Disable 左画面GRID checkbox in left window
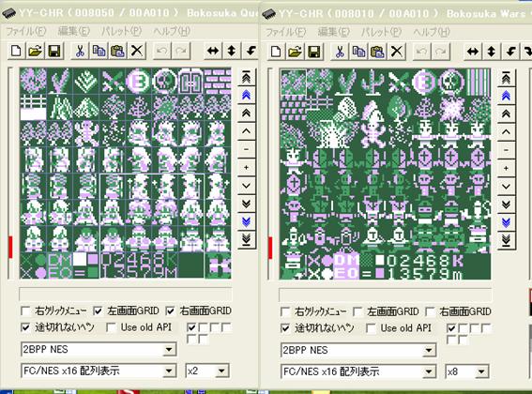The width and height of the screenshot is (532, 394). pyautogui.click(x=98, y=311)
